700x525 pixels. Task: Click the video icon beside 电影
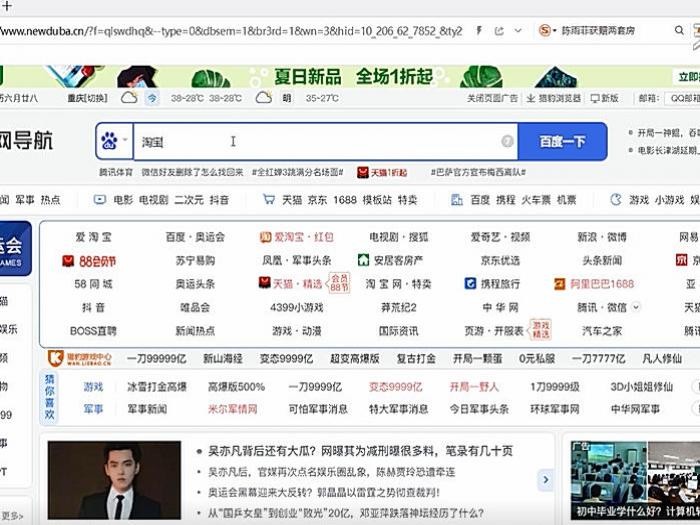click(x=100, y=200)
